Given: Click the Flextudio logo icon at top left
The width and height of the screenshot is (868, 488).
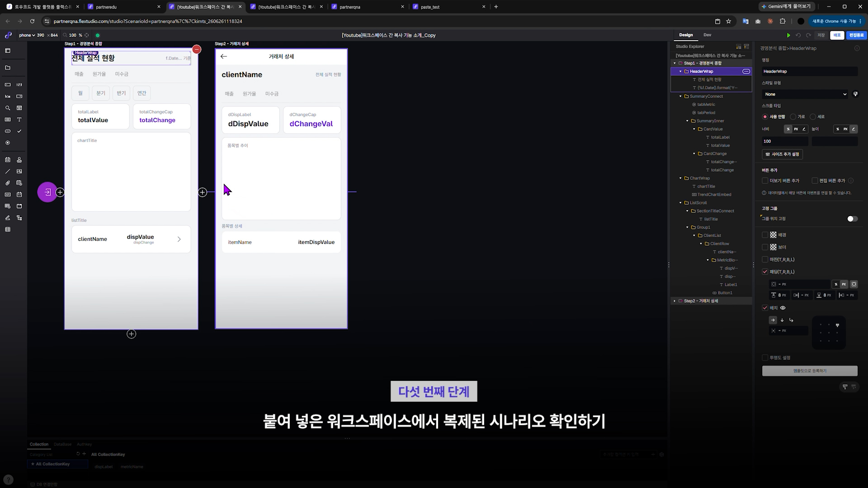Looking at the screenshot, I should [8, 35].
